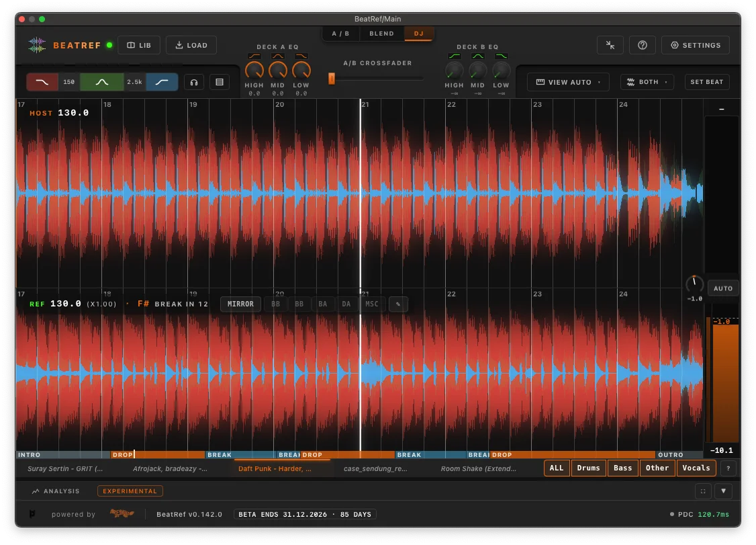The height and width of the screenshot is (545, 756).
Task: Click the collapse arrows compact-view icon
Action: (610, 45)
